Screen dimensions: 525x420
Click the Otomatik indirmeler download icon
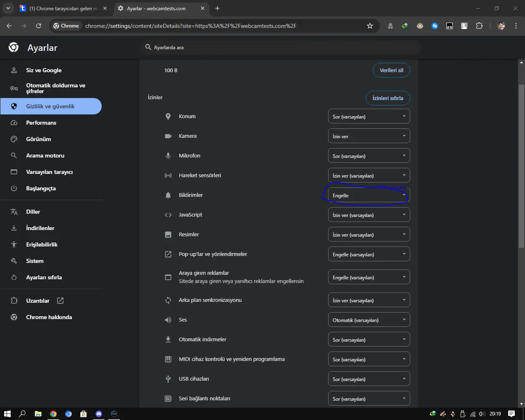click(168, 340)
